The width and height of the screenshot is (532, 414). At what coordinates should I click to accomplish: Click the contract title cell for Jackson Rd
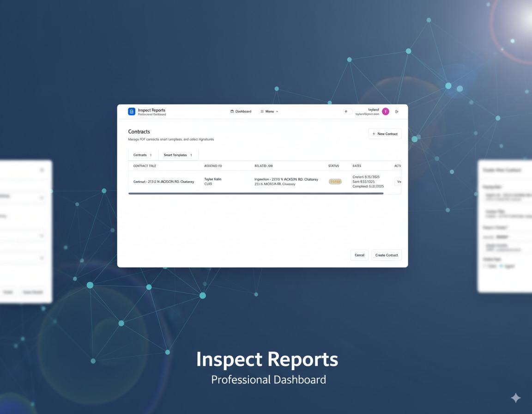pos(163,182)
